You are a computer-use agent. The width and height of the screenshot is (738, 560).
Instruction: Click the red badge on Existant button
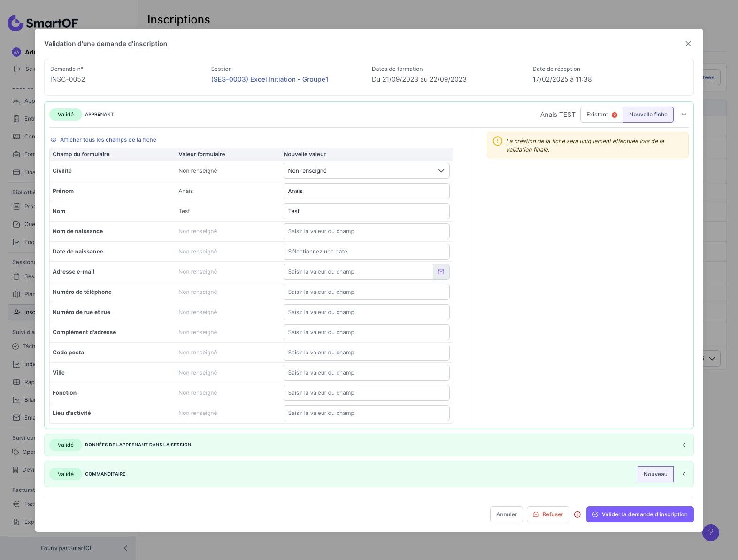click(x=615, y=115)
